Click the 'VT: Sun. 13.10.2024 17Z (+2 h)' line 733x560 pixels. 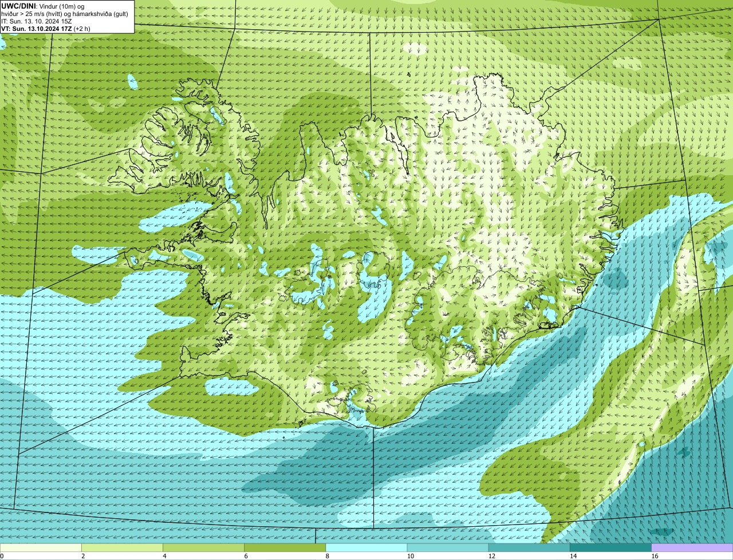click(x=46, y=28)
